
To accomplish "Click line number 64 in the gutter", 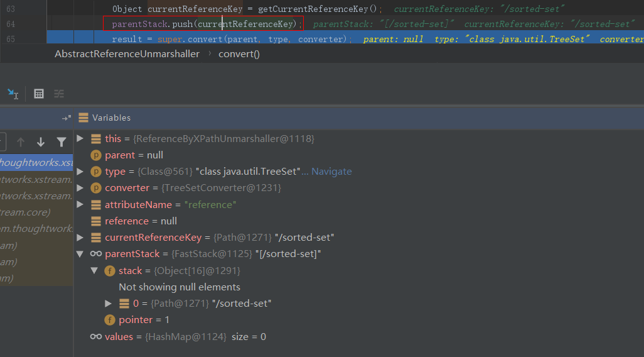I will [x=11, y=24].
